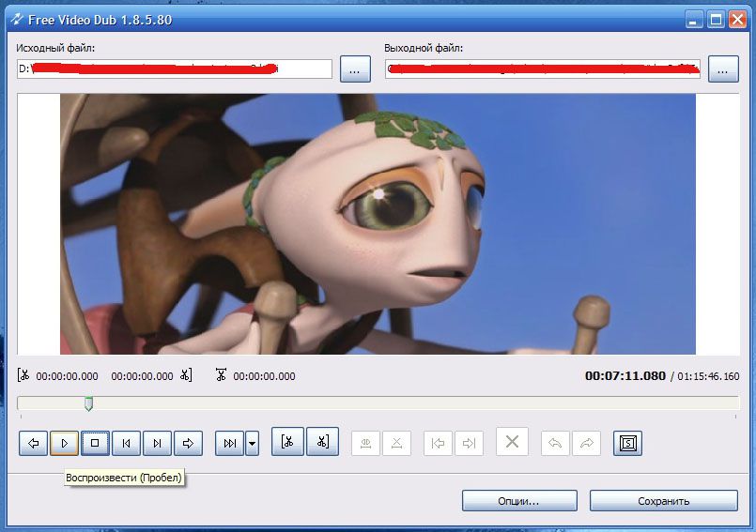Image resolution: width=756 pixels, height=532 pixels.
Task: Click the timeline slider thumb
Action: (x=88, y=403)
